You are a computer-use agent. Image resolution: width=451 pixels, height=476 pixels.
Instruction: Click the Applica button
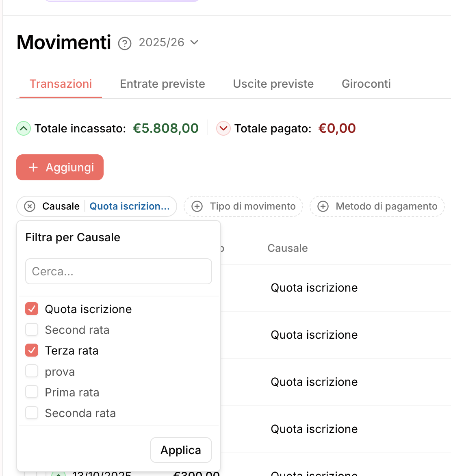(181, 450)
